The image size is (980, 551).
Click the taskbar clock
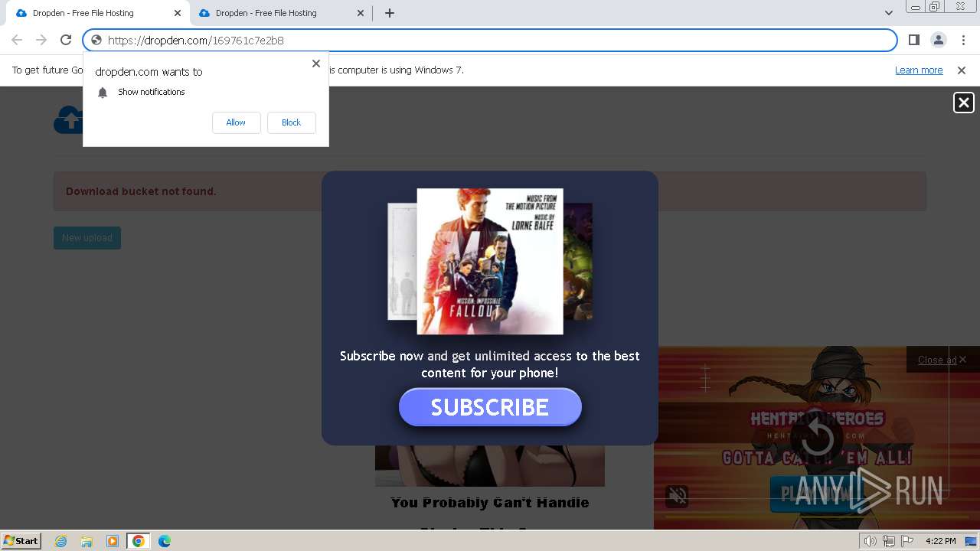pyautogui.click(x=940, y=541)
